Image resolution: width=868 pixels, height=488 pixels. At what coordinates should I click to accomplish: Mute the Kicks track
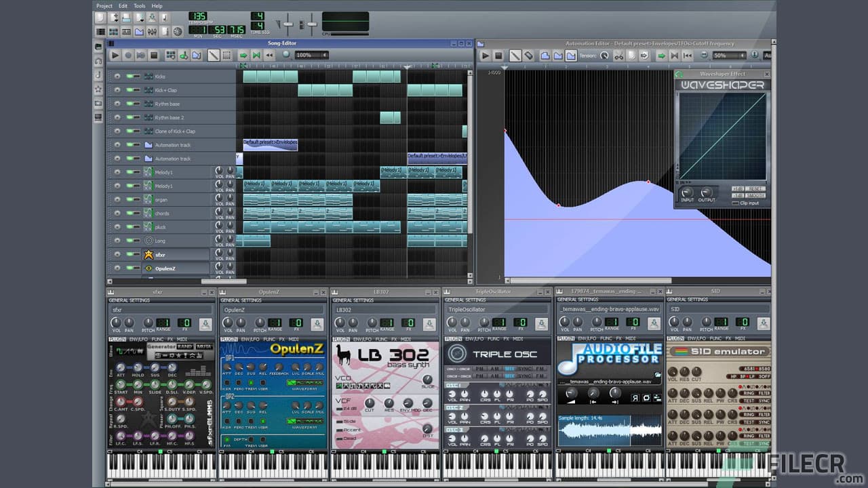point(129,77)
